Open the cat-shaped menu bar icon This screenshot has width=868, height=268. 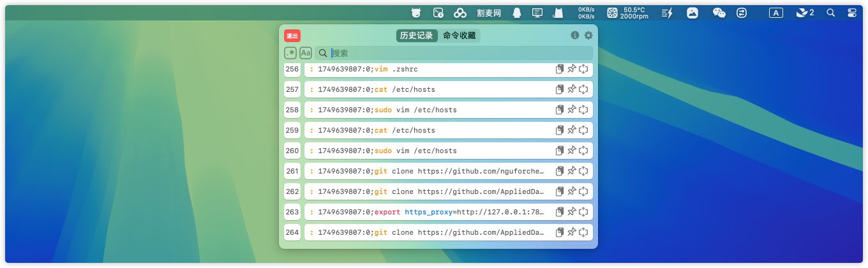557,13
